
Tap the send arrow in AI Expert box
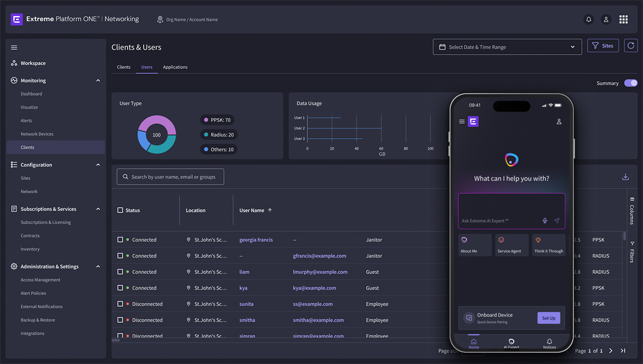[x=557, y=221]
